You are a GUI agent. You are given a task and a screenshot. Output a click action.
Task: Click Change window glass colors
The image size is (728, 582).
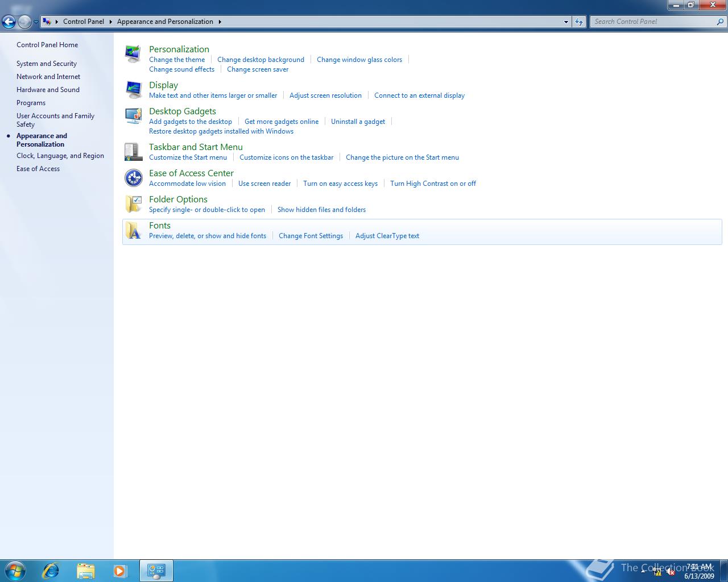(359, 60)
